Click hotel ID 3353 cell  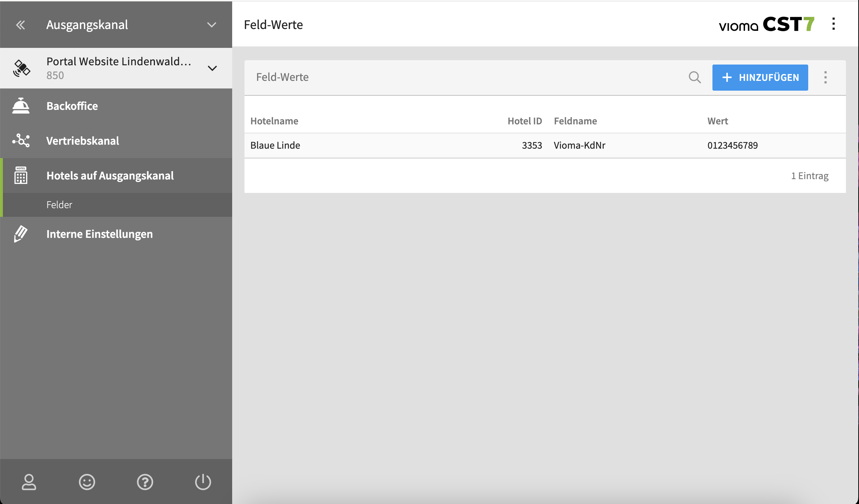pyautogui.click(x=532, y=145)
